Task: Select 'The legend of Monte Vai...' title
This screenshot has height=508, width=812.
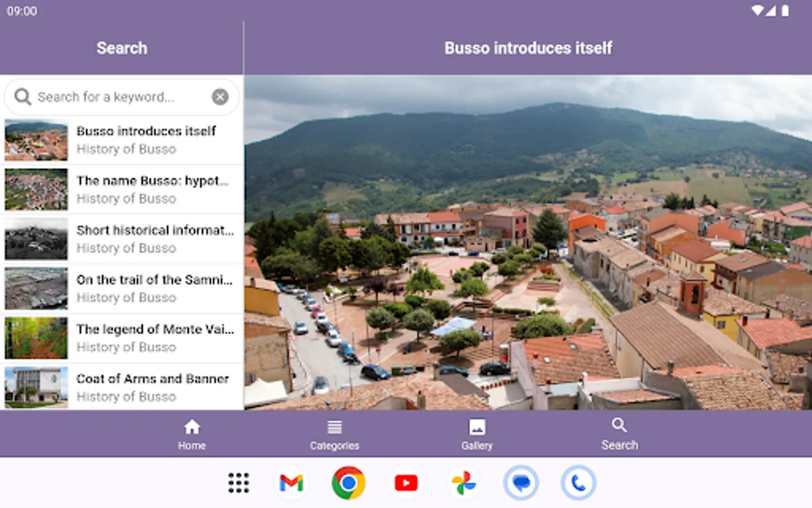Action: tap(155, 329)
